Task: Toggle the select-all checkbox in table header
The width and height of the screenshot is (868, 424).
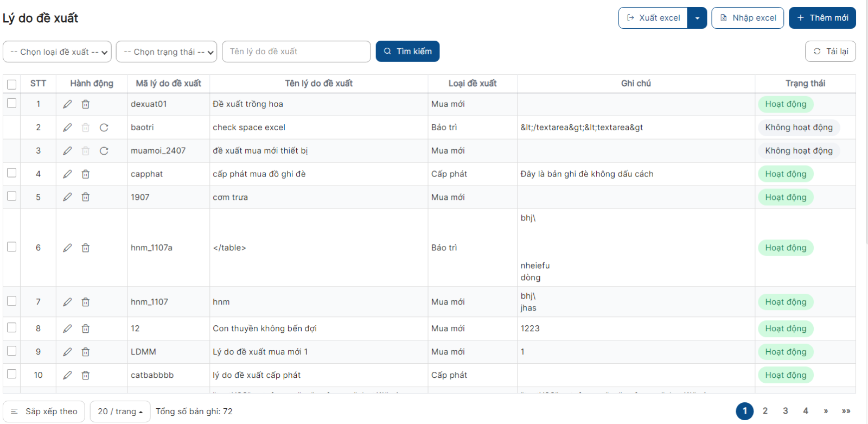Action: (x=11, y=84)
